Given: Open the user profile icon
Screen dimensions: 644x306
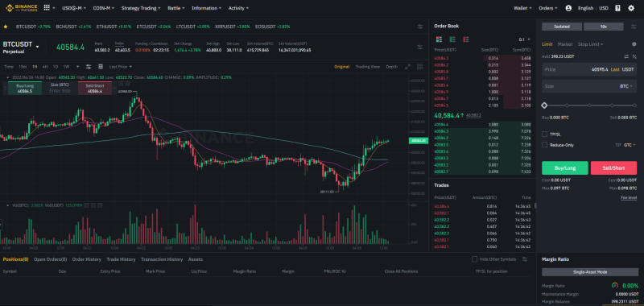Looking at the screenshot, I should pyautogui.click(x=568, y=8).
